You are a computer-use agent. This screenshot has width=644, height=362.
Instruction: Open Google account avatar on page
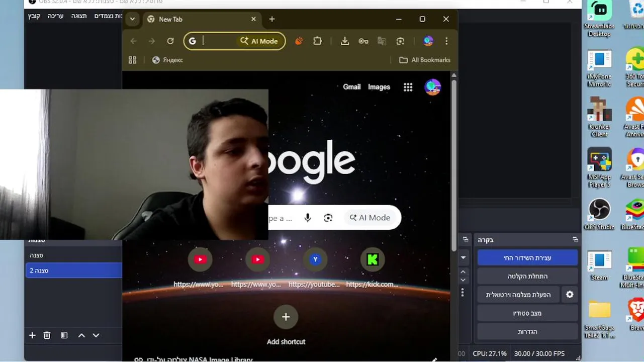pos(432,87)
